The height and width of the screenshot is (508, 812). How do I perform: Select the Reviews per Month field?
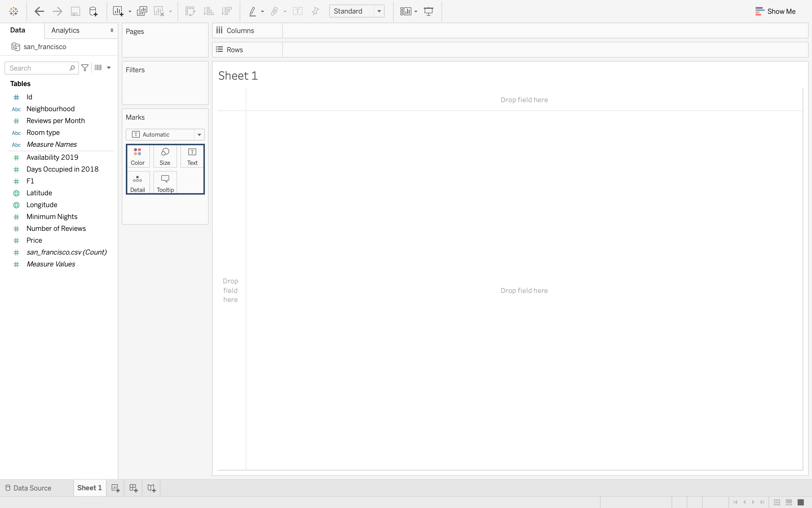(x=56, y=121)
